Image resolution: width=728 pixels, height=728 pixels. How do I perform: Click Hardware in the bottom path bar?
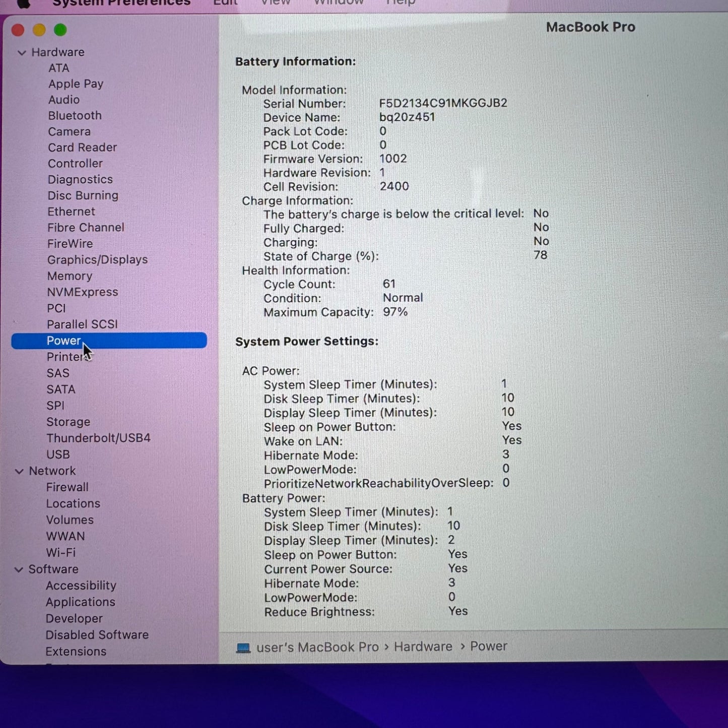tap(423, 647)
